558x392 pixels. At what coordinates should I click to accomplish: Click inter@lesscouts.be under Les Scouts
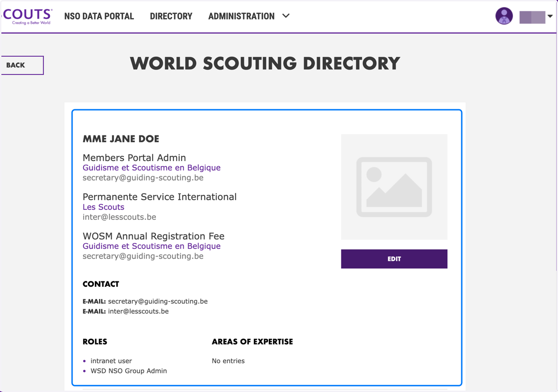(x=120, y=217)
